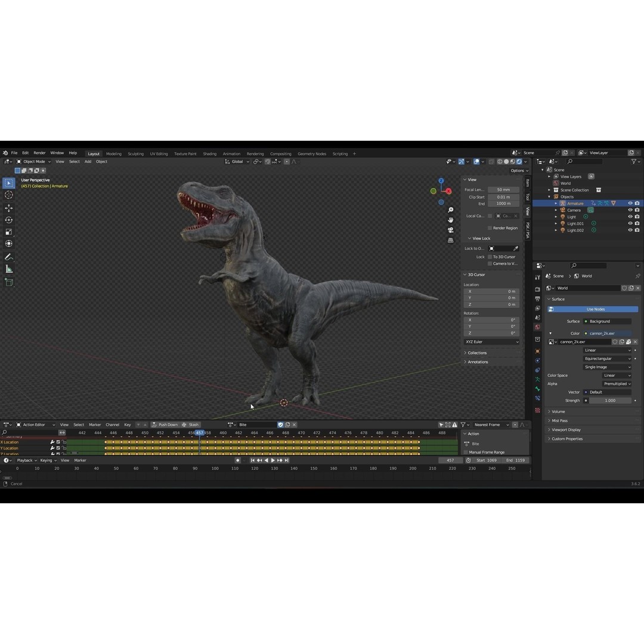The image size is (644, 644).
Task: Open the Output properties tab icon
Action: point(537,299)
